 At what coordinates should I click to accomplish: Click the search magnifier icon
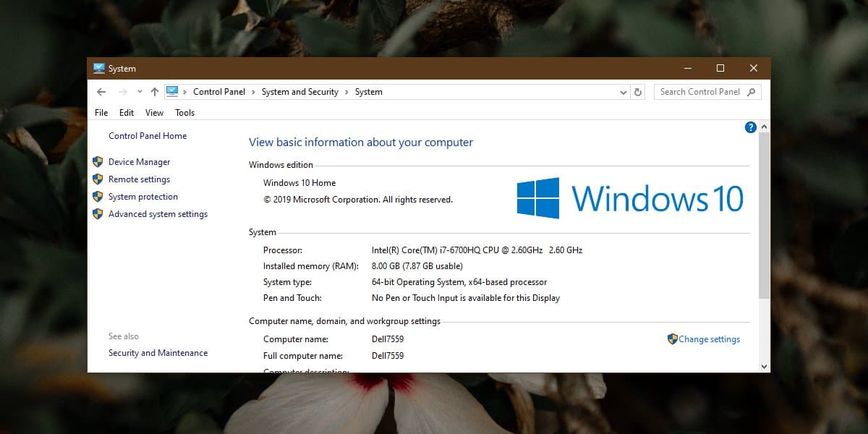(751, 92)
